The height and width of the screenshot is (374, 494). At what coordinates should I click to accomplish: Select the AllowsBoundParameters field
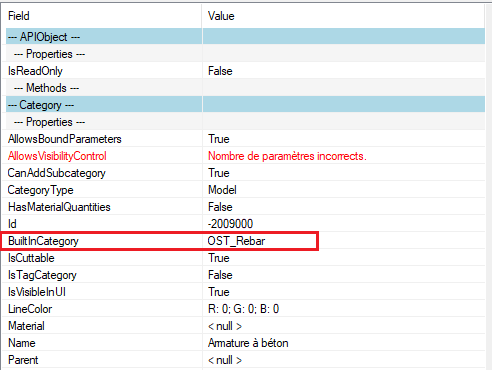click(x=65, y=139)
